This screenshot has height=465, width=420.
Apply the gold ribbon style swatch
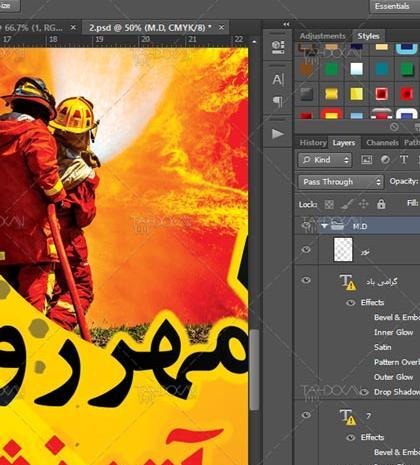point(331,94)
